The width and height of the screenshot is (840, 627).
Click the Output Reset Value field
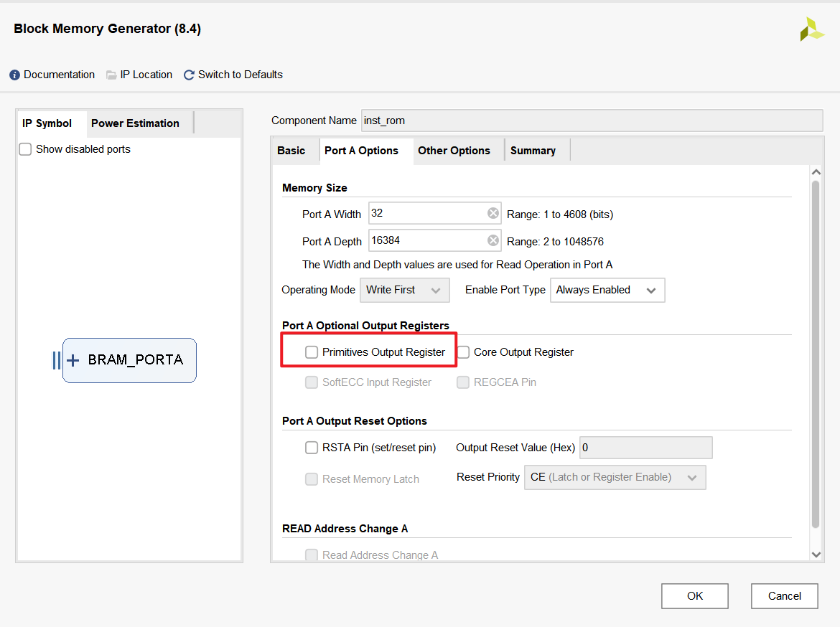pyautogui.click(x=646, y=448)
